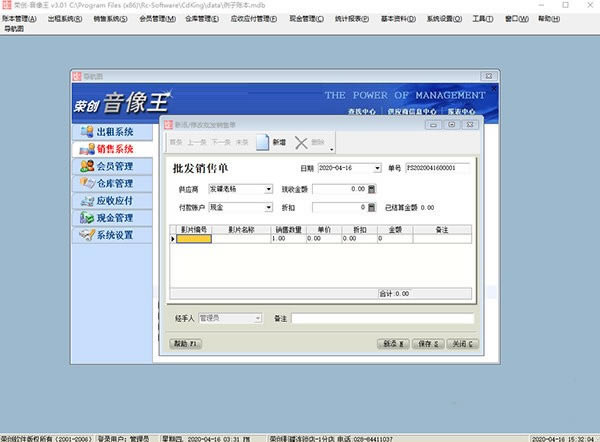Image resolution: width=600 pixels, height=442 pixels.
Task: Click the 备注 remarks input field
Action: click(x=383, y=318)
